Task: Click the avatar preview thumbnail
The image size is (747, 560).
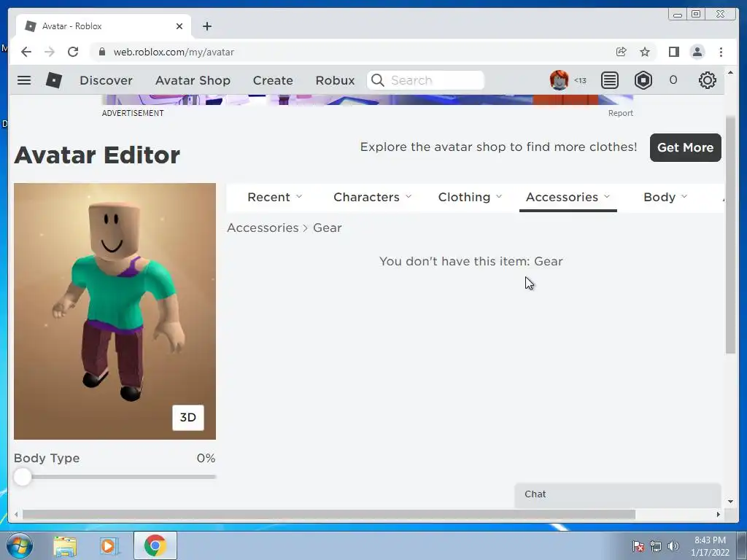Action: pyautogui.click(x=115, y=311)
